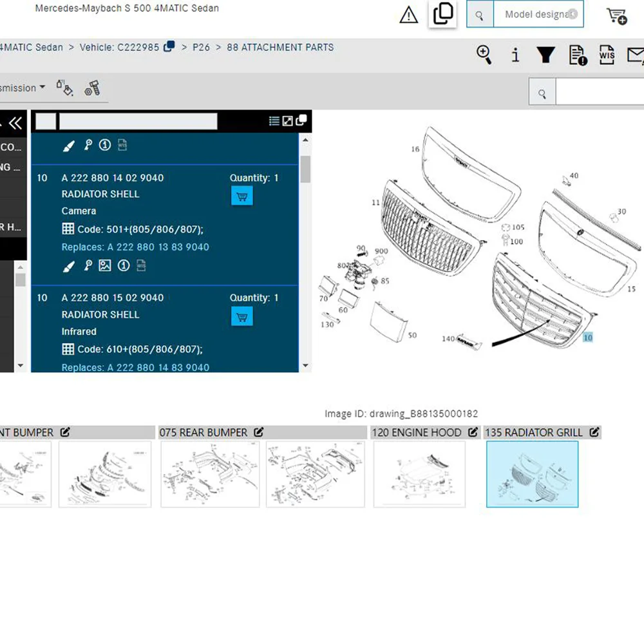644x644 pixels.
Task: Add A 222 880 15 02 9040 to cart
Action: pos(242,316)
